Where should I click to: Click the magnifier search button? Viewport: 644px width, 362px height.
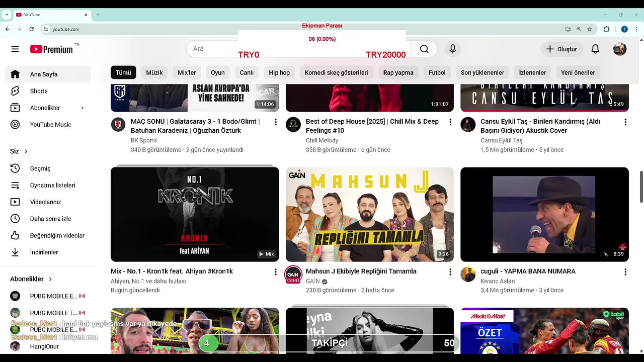[x=424, y=49]
